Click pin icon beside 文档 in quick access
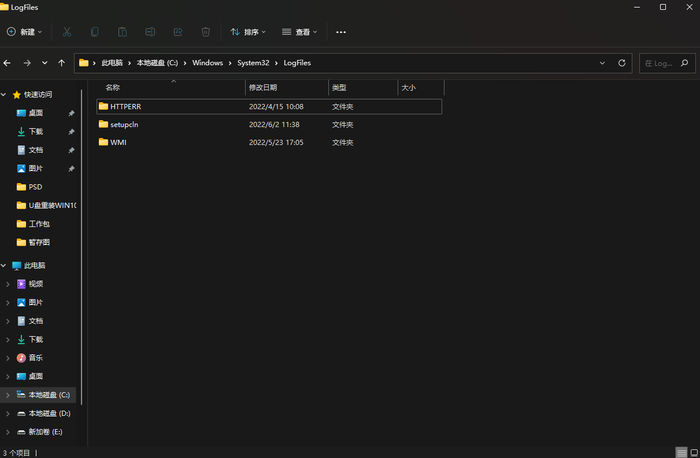 point(71,150)
